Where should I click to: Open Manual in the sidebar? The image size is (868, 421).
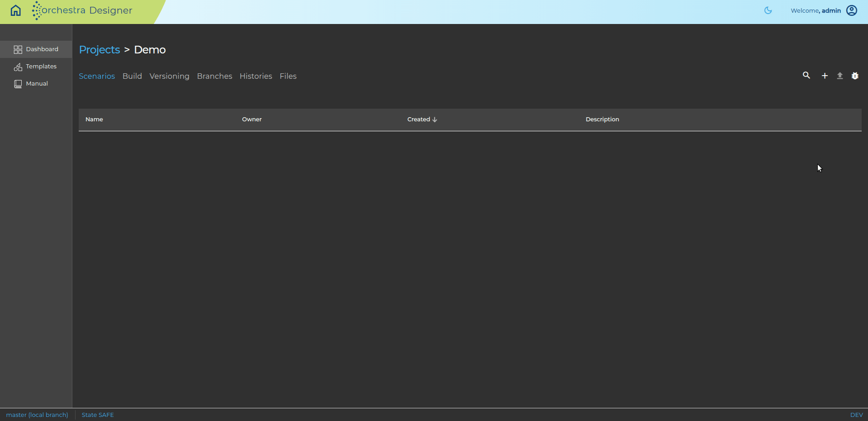pyautogui.click(x=36, y=84)
